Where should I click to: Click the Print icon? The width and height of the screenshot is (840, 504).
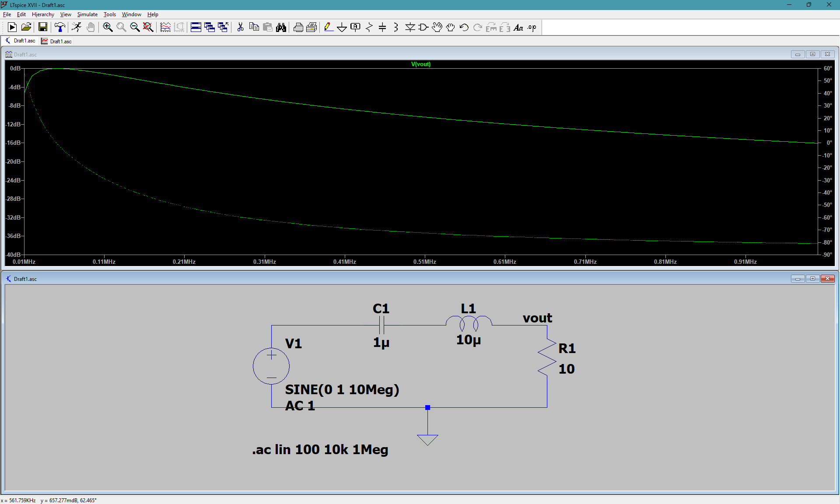click(298, 27)
